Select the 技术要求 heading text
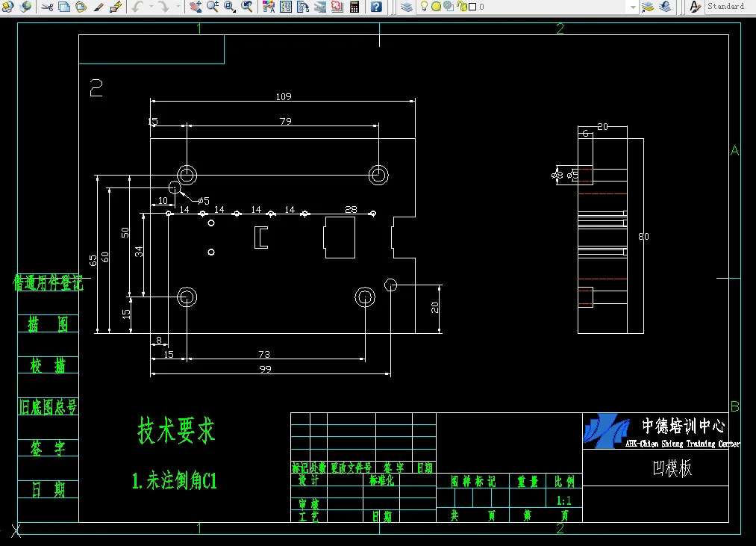Viewport: 756px width, 546px height. [x=176, y=430]
